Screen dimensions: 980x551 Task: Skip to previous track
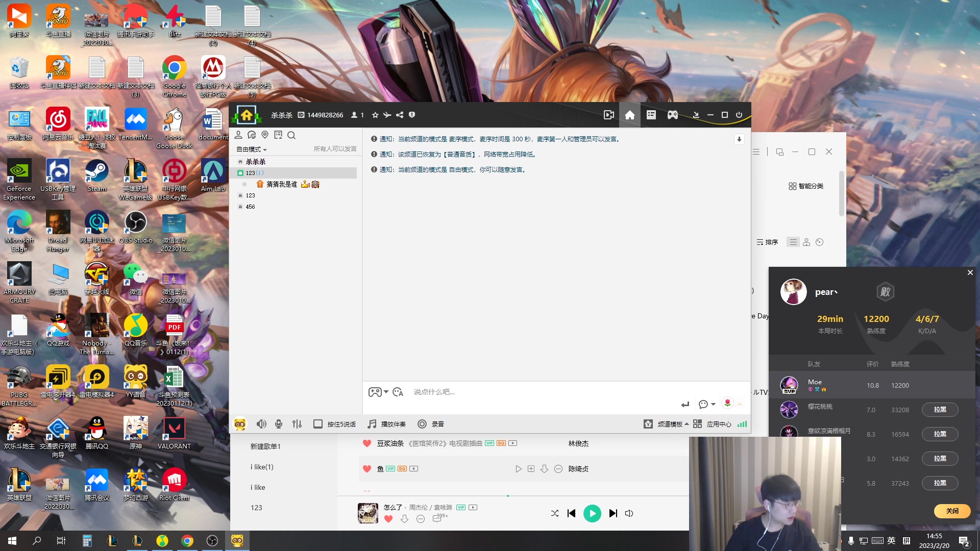coord(572,513)
